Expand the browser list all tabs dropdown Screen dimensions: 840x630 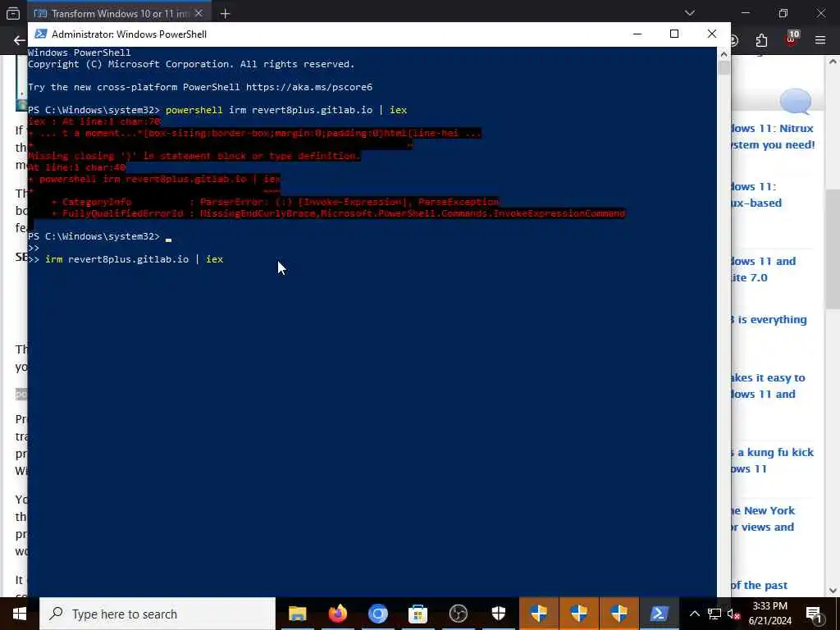tap(689, 13)
